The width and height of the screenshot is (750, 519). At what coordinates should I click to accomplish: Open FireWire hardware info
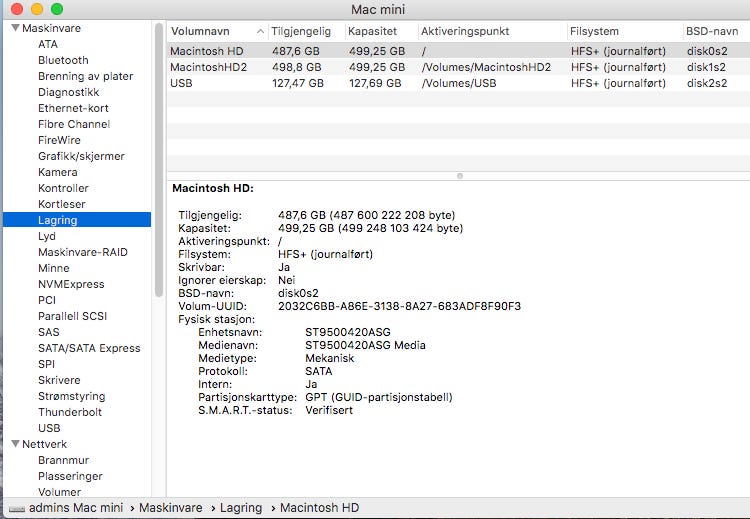[59, 140]
